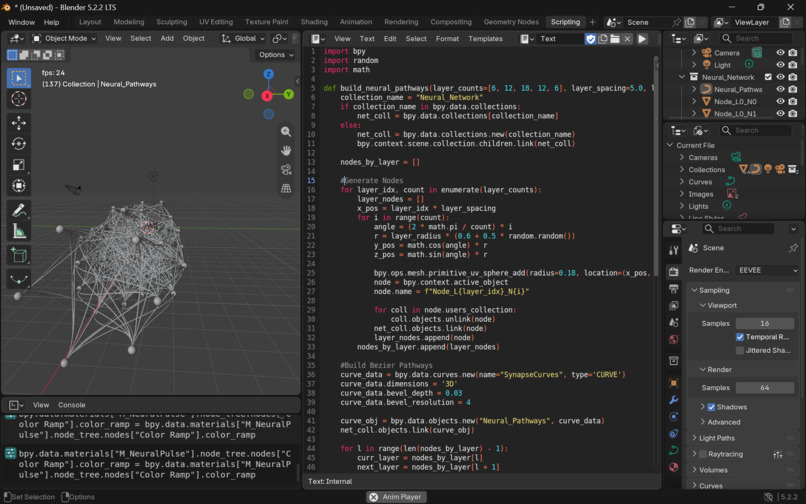Enable the Raytracing checkbox

tap(703, 454)
